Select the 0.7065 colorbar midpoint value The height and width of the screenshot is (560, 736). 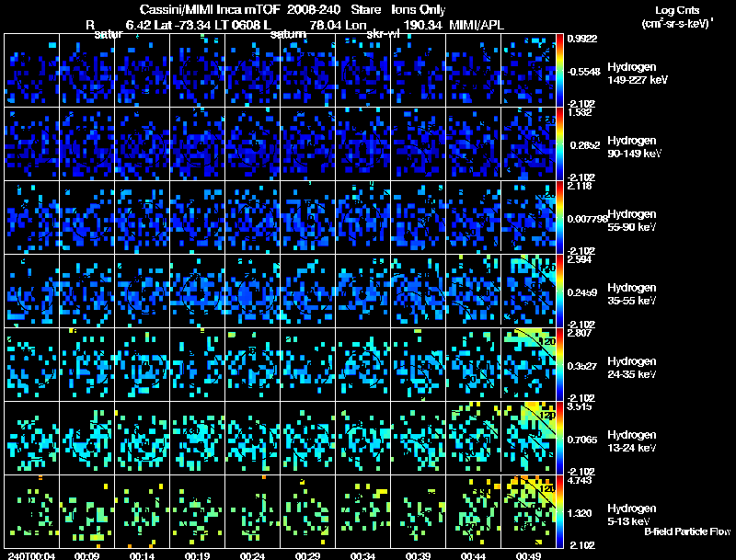click(582, 440)
